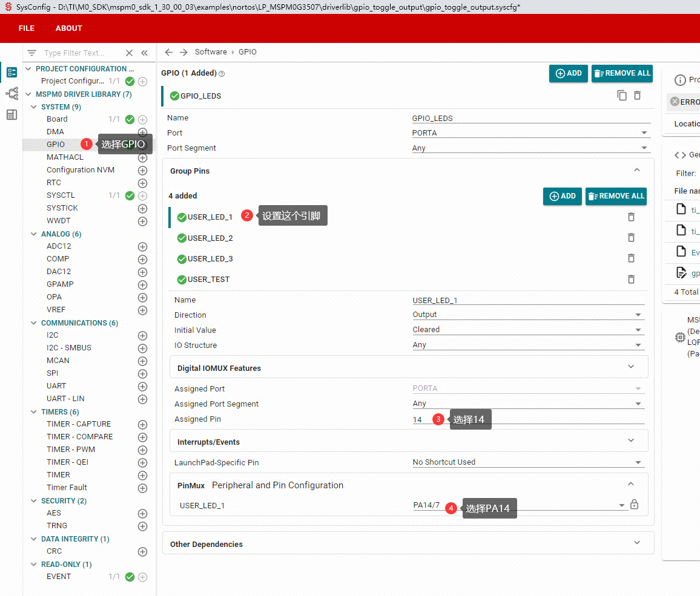Image resolution: width=700 pixels, height=596 pixels.
Task: Open Assigned Port Segment dropdown
Action: pyautogui.click(x=528, y=404)
